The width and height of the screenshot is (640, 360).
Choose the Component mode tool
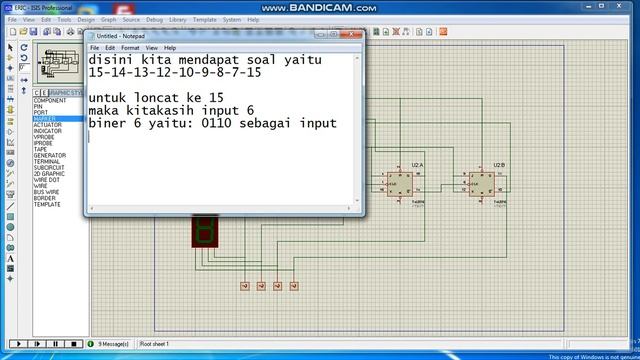(x=10, y=58)
